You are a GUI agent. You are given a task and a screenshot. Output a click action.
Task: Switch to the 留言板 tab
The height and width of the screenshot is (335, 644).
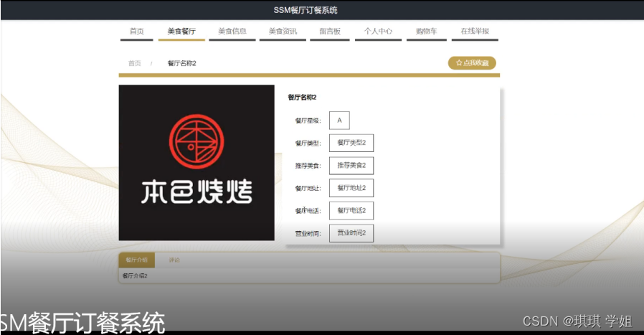tap(330, 32)
